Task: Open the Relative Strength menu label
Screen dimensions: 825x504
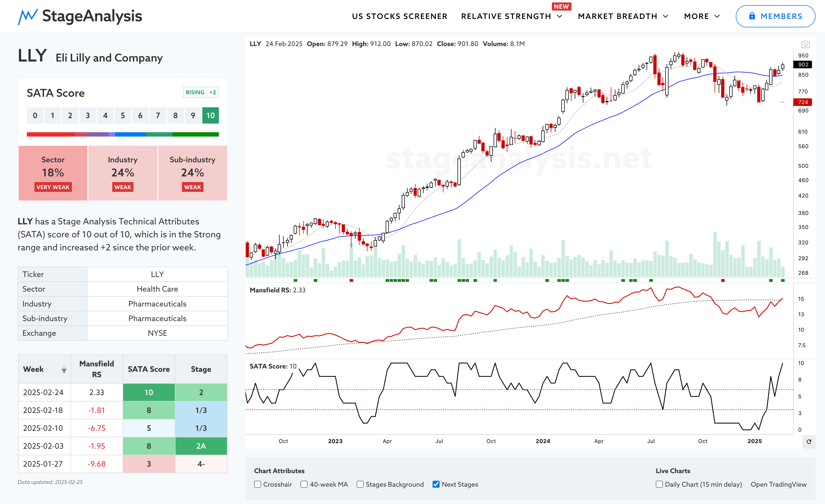Action: click(x=506, y=16)
